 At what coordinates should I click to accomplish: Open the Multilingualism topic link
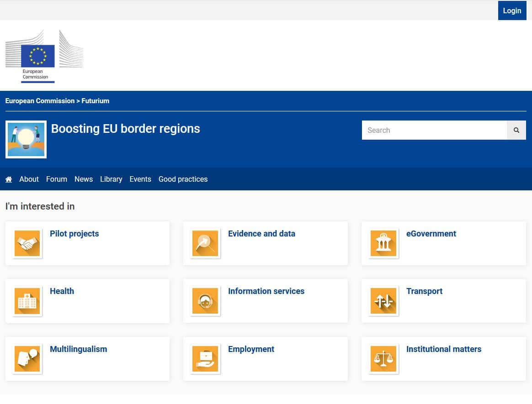click(x=78, y=349)
